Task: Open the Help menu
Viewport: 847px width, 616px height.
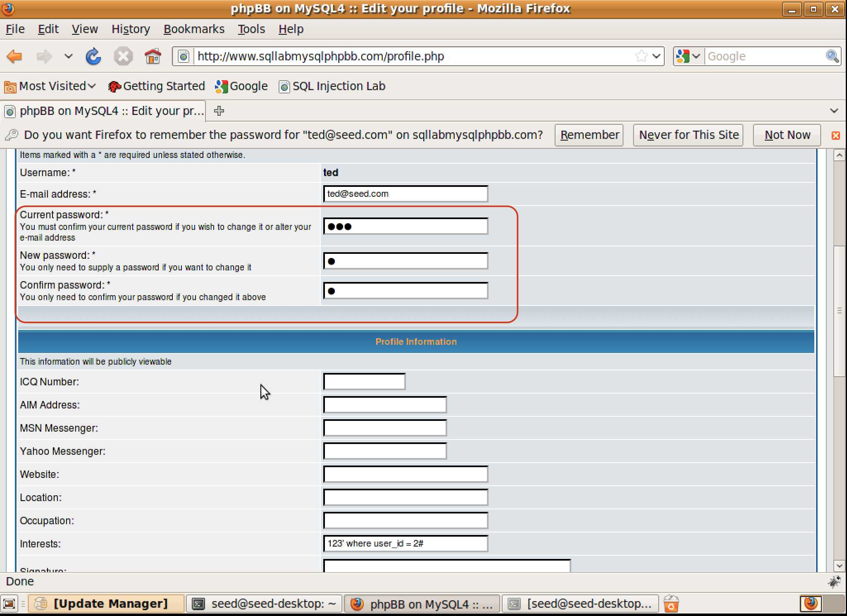Action: 291,29
